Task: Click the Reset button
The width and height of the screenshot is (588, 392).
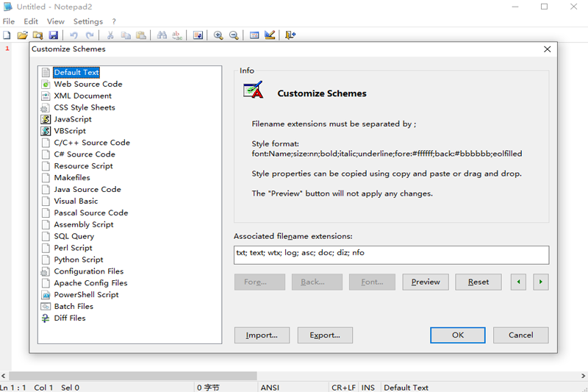Action: [478, 282]
